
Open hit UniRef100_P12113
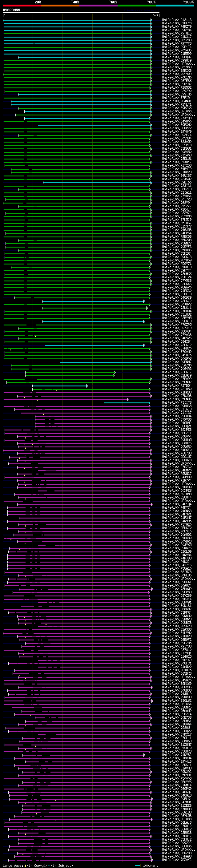[177, 20]
